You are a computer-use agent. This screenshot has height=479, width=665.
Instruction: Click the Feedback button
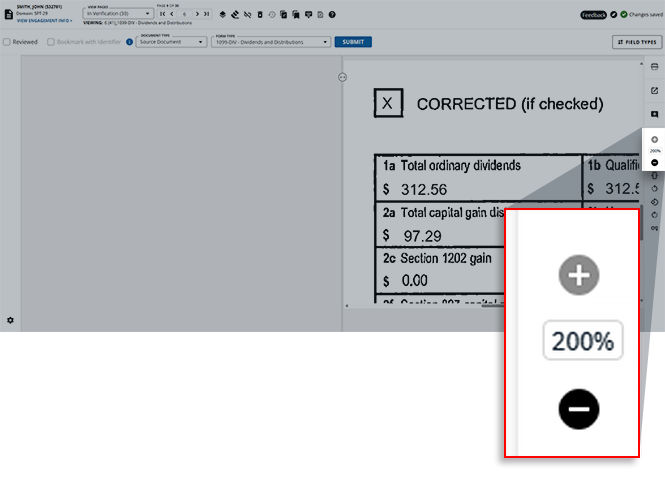click(x=593, y=15)
